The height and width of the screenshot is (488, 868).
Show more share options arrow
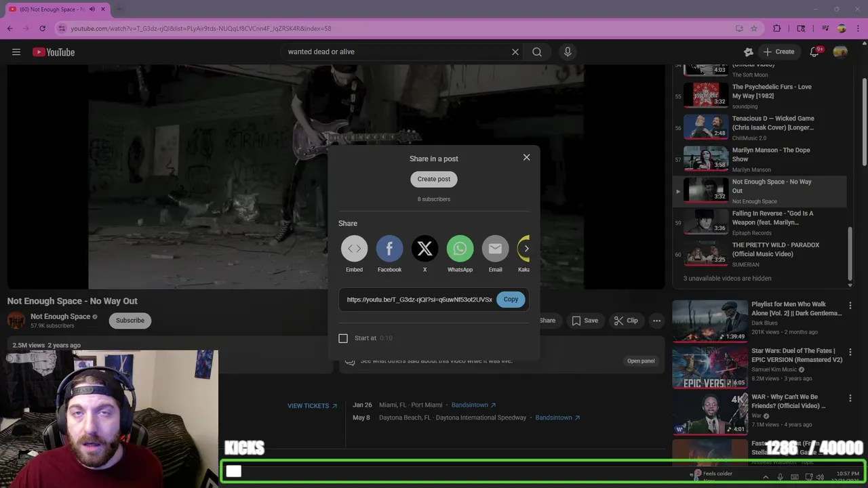tap(526, 249)
